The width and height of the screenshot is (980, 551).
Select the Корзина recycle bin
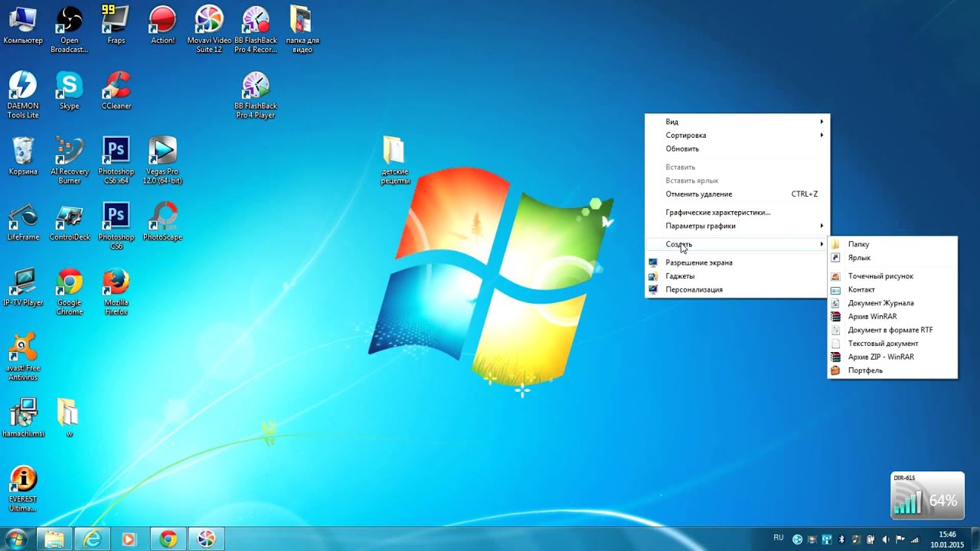(x=23, y=156)
